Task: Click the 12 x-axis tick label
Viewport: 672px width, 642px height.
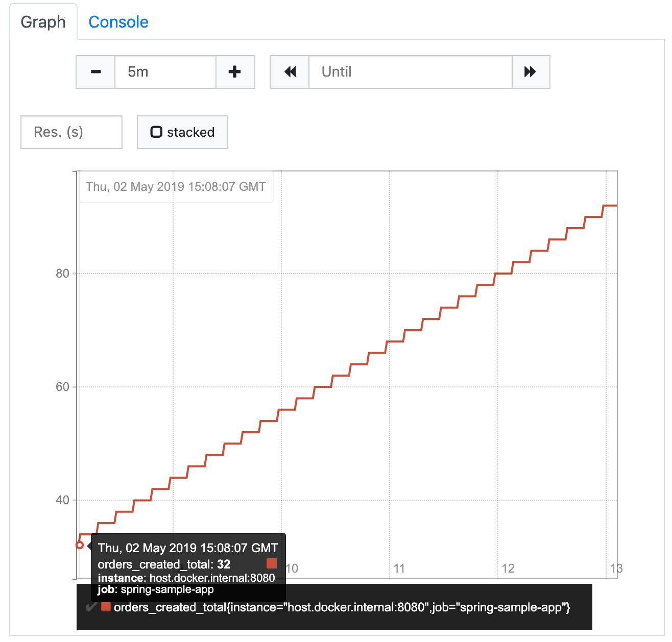Action: coord(508,569)
